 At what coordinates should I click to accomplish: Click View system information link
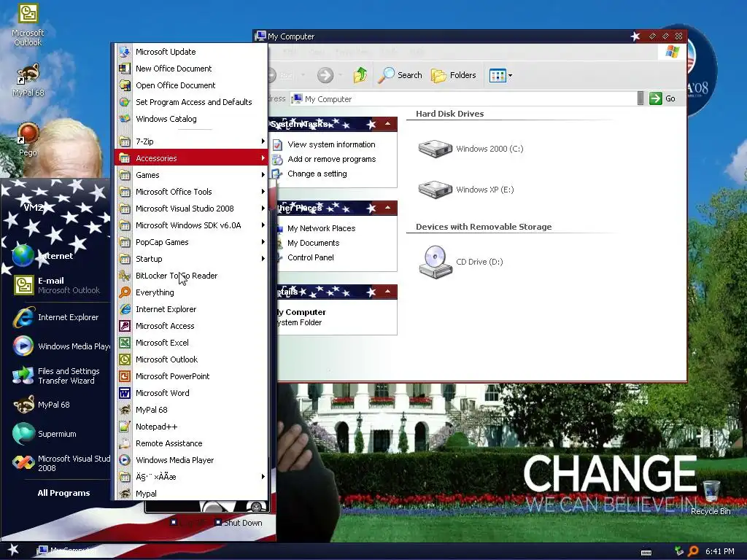pyautogui.click(x=331, y=144)
